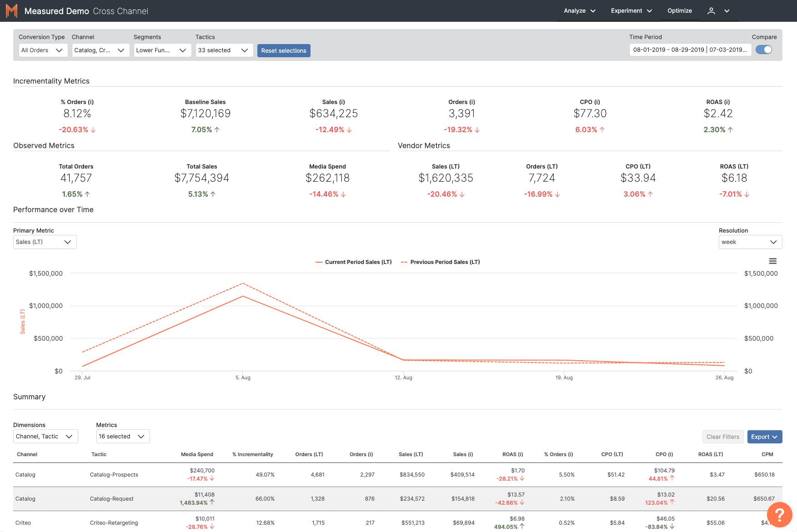Open the chart hamburger menu icon

pos(772,261)
